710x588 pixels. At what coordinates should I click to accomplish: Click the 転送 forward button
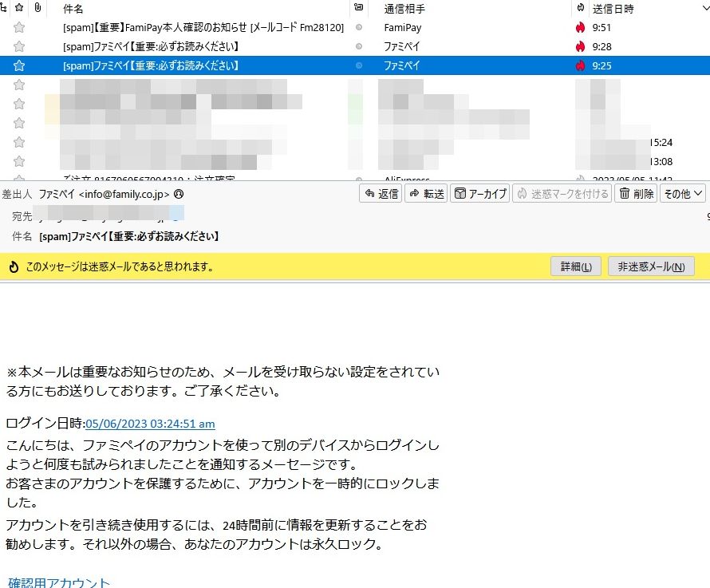tap(426, 193)
